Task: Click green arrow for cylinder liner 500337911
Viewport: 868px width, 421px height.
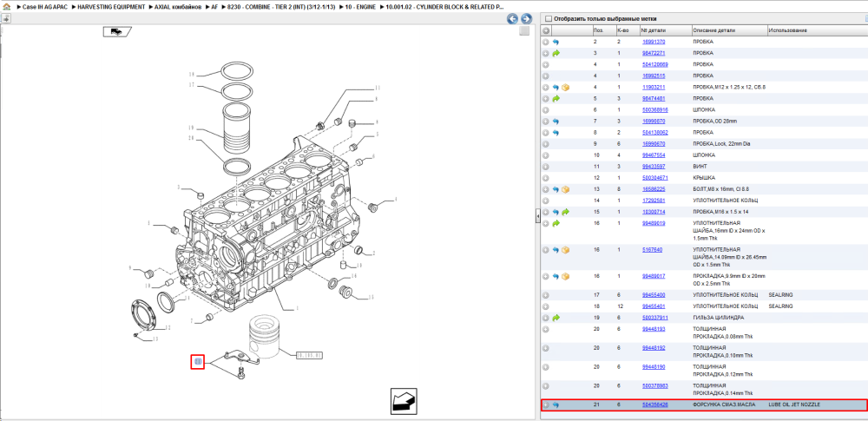Action: point(556,318)
